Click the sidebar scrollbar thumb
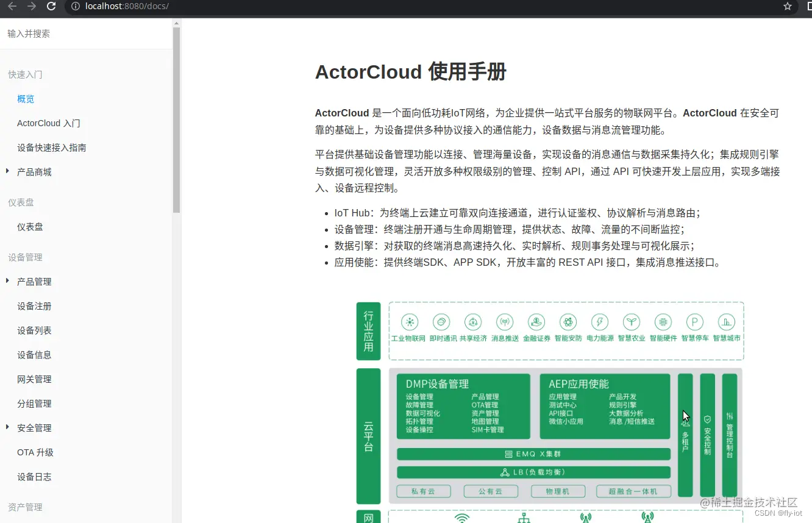Screen dimensions: 812x523 tap(177, 120)
